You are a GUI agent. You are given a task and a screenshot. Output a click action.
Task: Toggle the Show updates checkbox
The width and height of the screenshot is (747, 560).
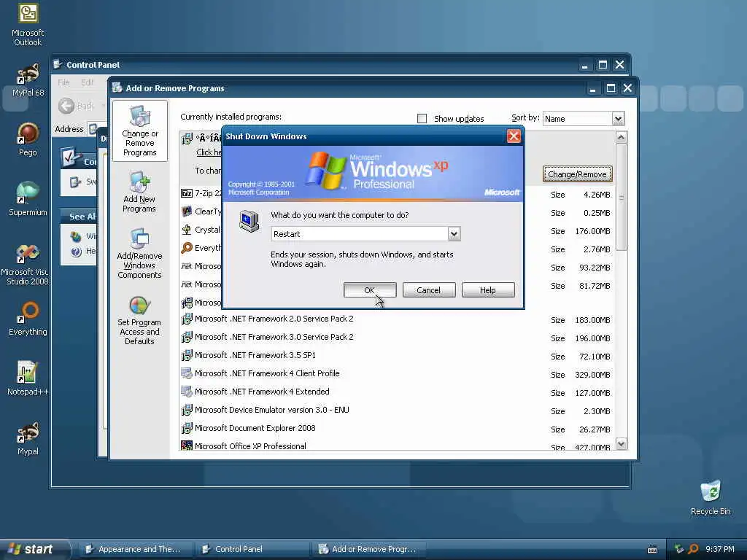coord(422,119)
